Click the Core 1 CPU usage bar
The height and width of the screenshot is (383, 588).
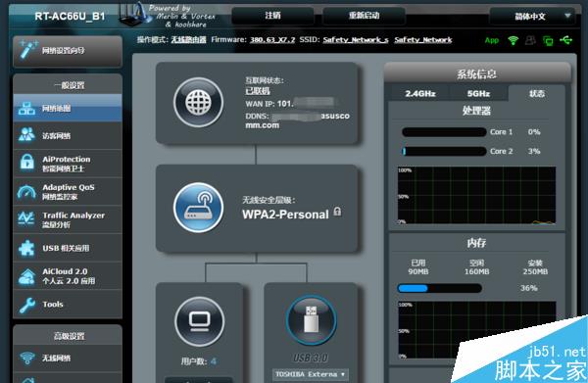444,132
